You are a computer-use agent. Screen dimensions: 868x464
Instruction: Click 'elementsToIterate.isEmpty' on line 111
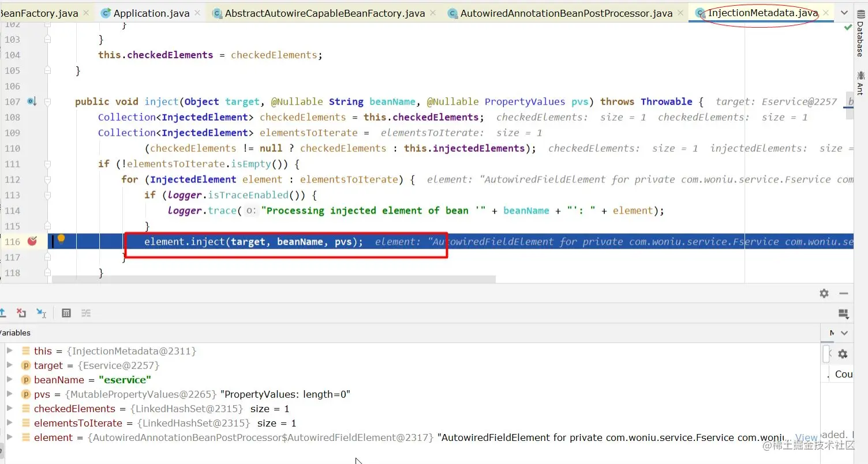199,164
